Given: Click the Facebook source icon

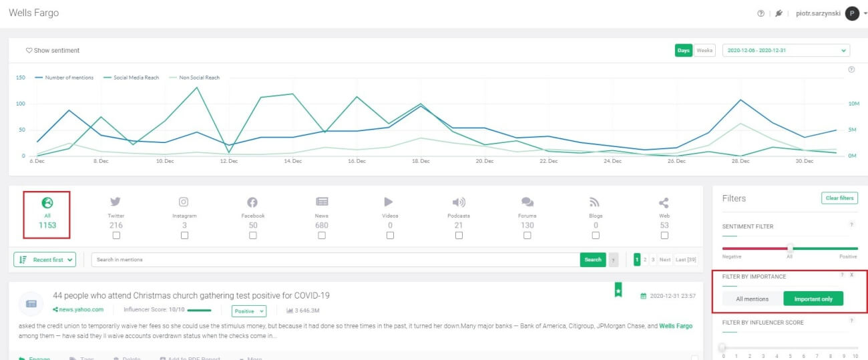Looking at the screenshot, I should pyautogui.click(x=252, y=202).
